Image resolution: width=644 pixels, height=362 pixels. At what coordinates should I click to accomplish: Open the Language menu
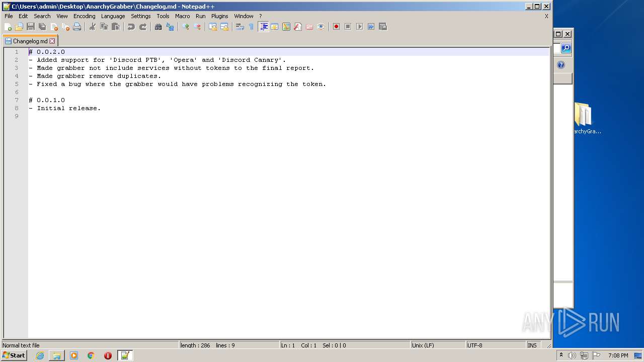[113, 16]
